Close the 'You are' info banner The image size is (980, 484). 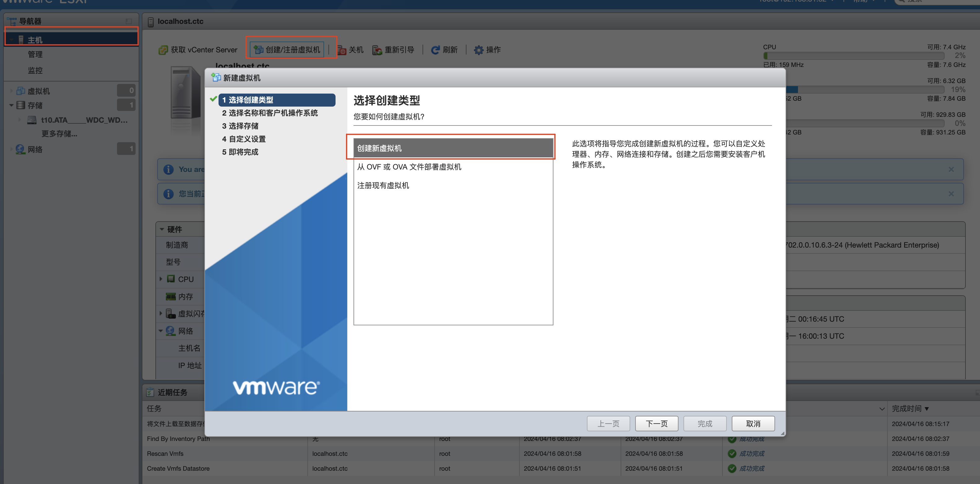(x=951, y=169)
